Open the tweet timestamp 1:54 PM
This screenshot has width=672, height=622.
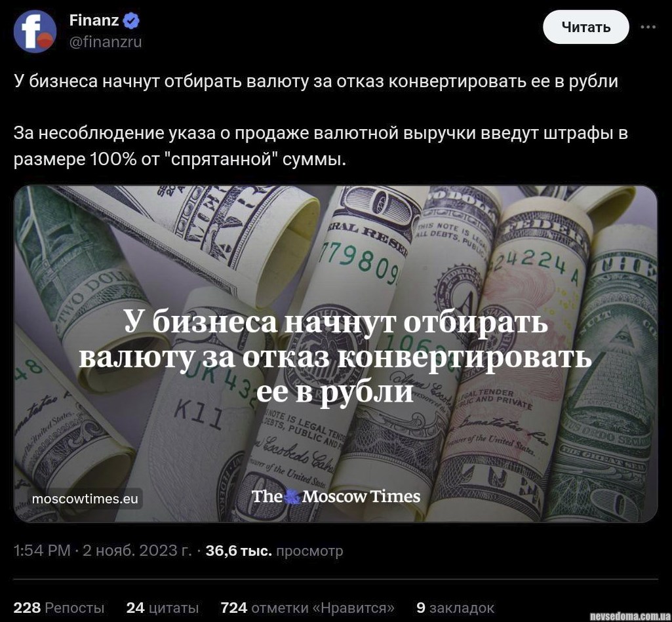[42, 551]
